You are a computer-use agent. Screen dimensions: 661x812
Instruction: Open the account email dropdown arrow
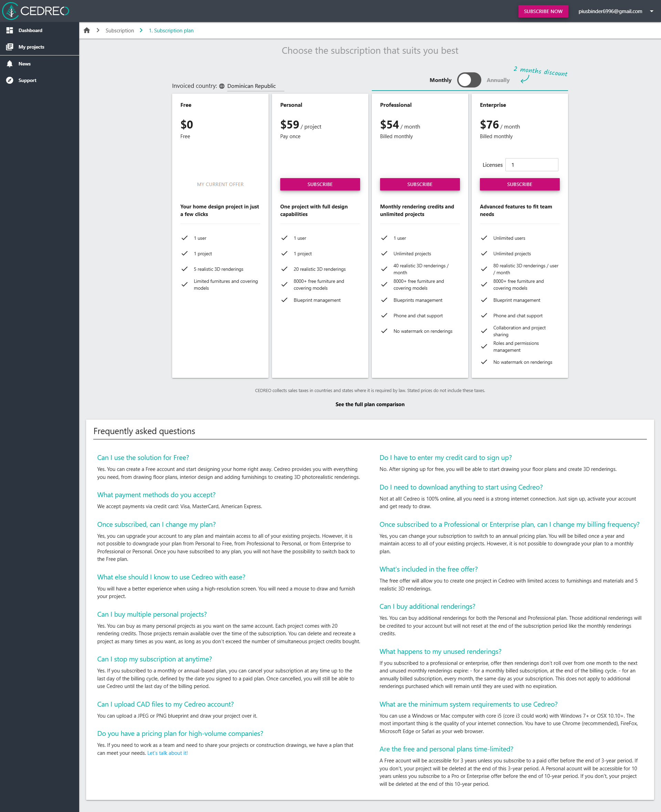(x=651, y=11)
